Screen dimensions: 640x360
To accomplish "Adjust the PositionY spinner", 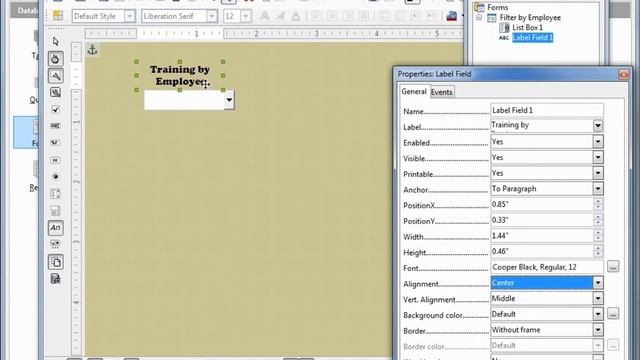I will (x=598, y=220).
